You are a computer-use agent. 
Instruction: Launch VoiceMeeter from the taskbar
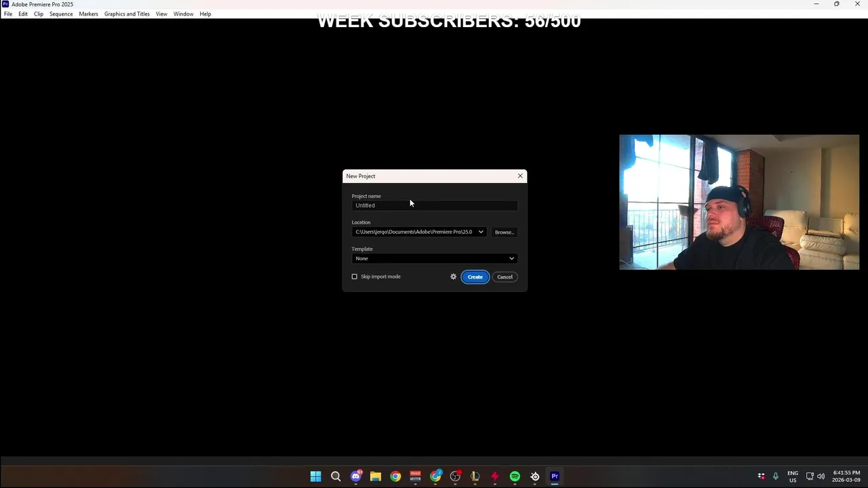click(415, 476)
